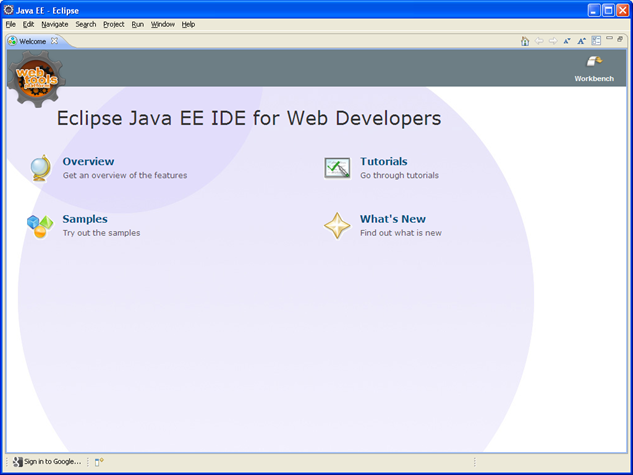Open the Workbench icon
The height and width of the screenshot is (475, 633).
tap(594, 62)
